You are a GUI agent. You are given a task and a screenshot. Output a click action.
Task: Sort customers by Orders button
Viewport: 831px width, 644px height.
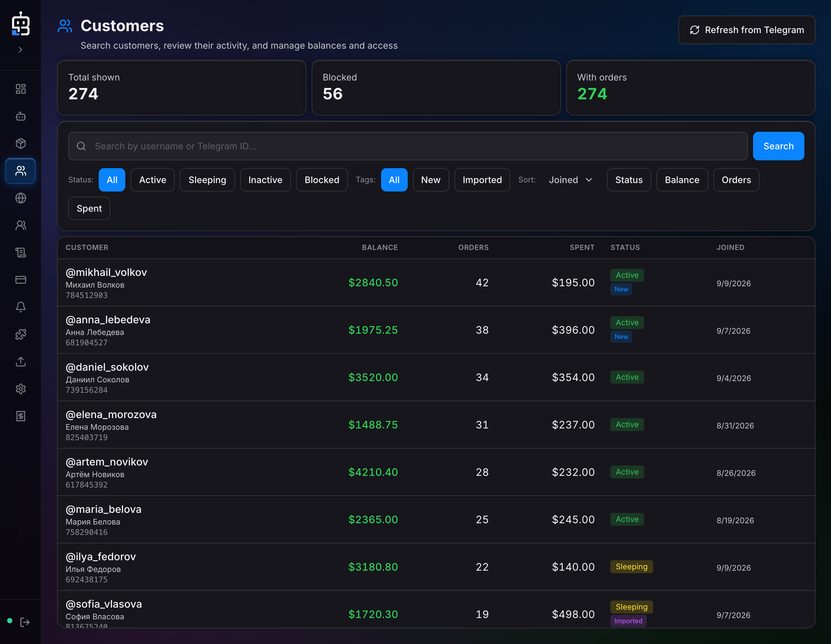736,180
